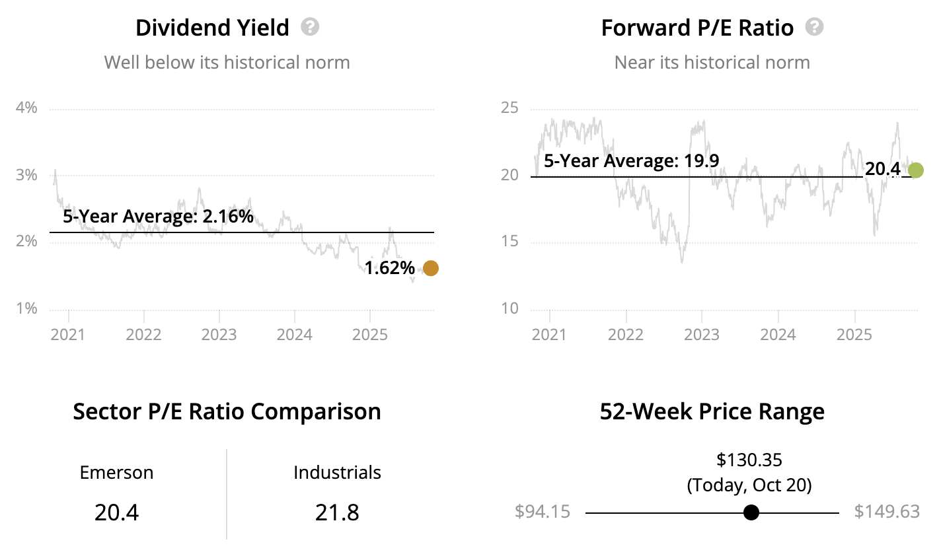Click the Dividend Yield heading
This screenshot has width=941, height=560.
pyautogui.click(x=212, y=28)
